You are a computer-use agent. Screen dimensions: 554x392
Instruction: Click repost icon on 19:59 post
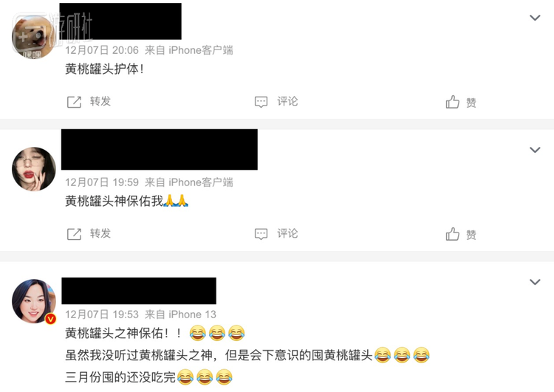point(74,234)
